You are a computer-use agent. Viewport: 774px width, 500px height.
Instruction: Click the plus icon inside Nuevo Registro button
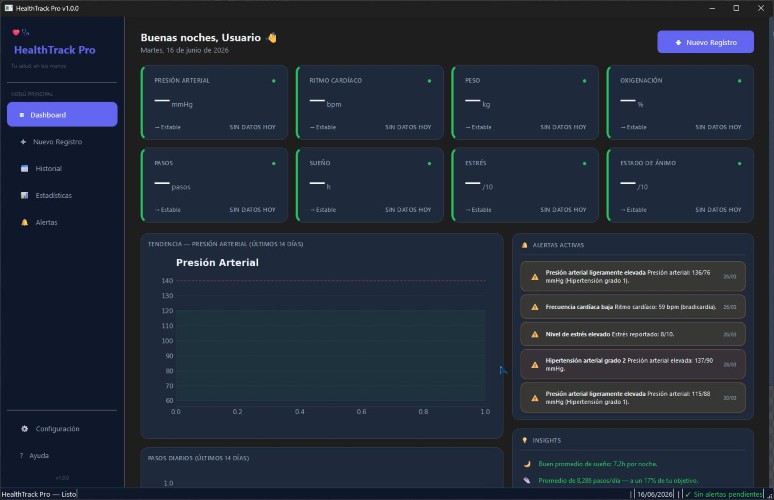678,42
